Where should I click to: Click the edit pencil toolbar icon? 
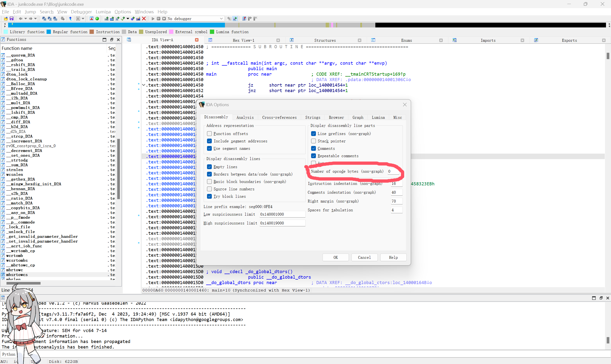pos(138,19)
